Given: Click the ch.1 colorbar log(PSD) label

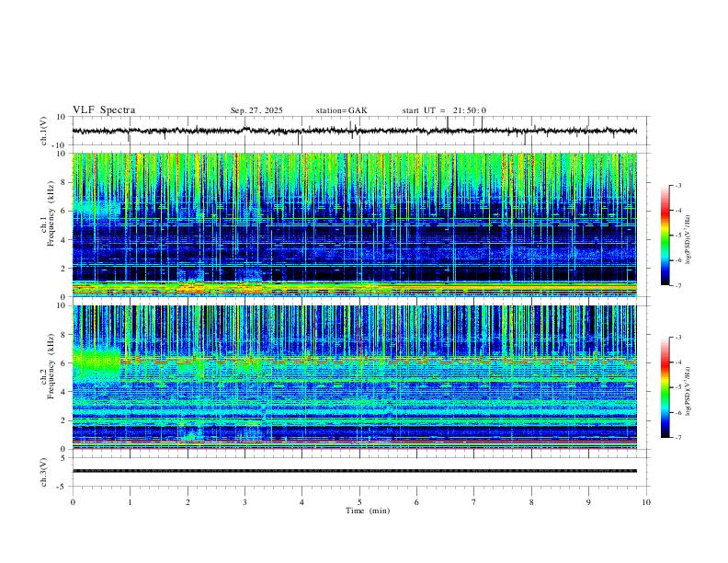Looking at the screenshot, I should click(688, 240).
